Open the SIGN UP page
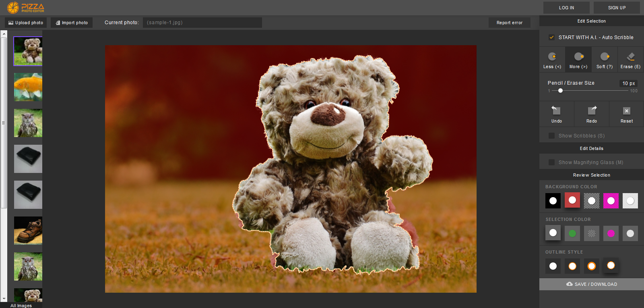Screen dimensions: 644x308 coord(617,8)
